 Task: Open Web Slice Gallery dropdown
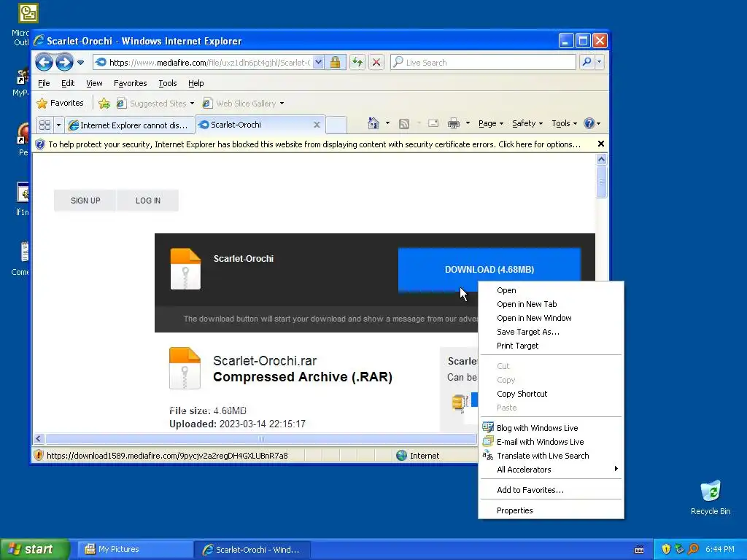(x=243, y=104)
